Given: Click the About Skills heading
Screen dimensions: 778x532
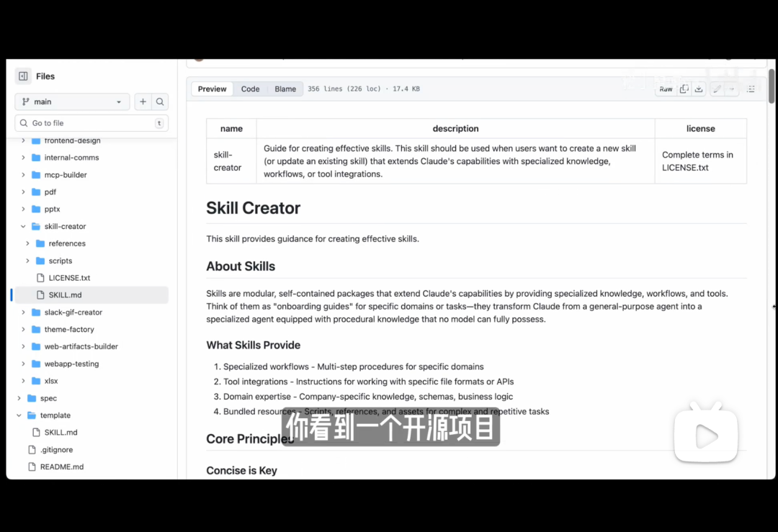Looking at the screenshot, I should point(241,266).
